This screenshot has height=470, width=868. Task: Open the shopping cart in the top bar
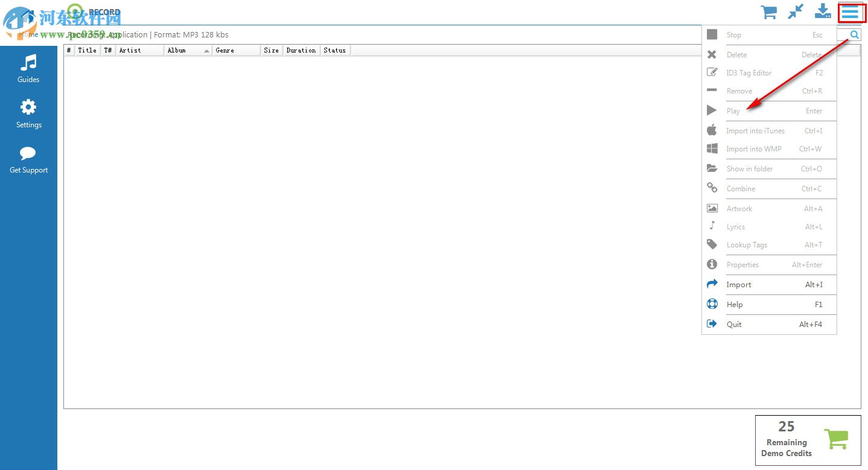[768, 12]
